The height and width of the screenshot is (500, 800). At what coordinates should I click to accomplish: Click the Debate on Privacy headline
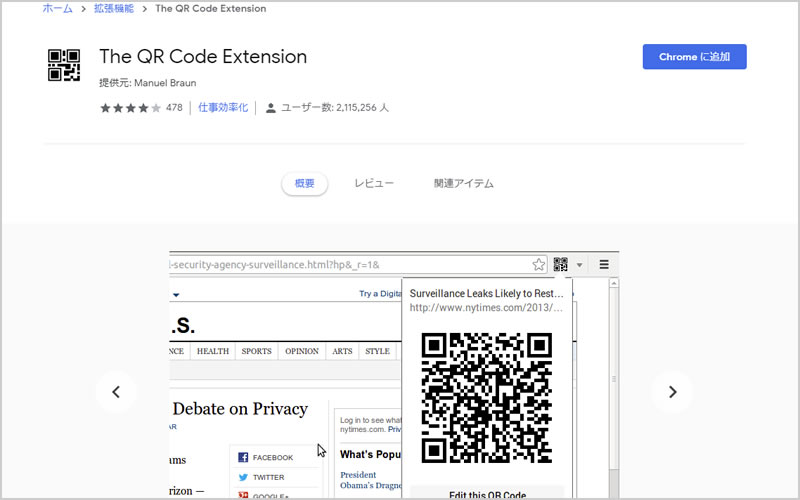[240, 409]
